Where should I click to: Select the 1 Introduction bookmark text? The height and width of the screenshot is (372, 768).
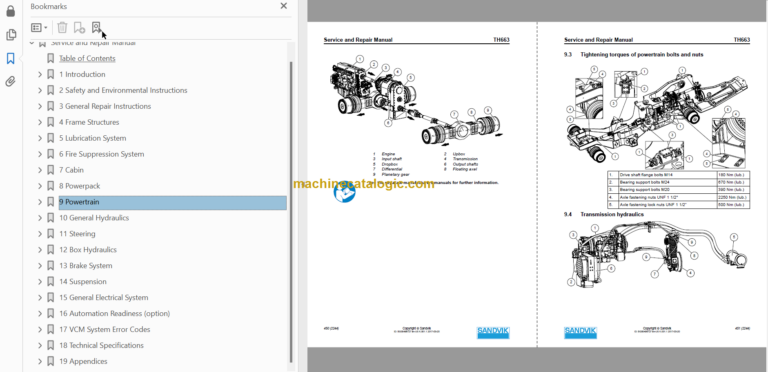[82, 74]
